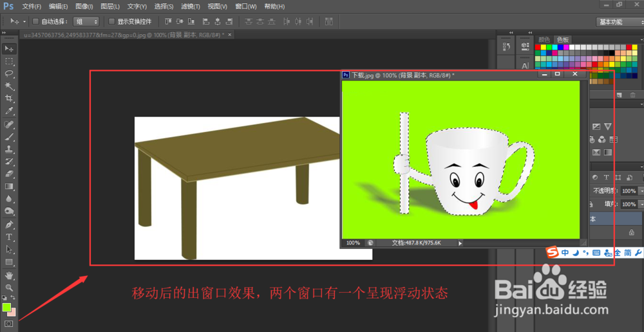Image resolution: width=644 pixels, height=332 pixels.
Task: Select the Lasso tool
Action: [9, 73]
